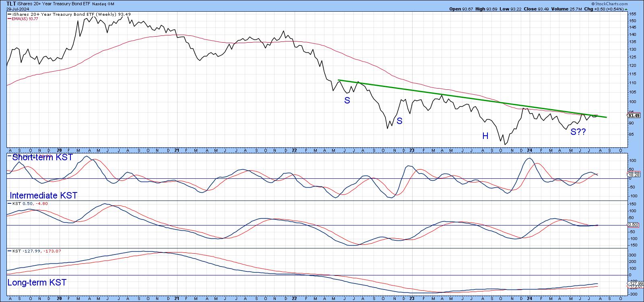Click the Chg +0.50 (+0.54%) value
This screenshot has width=644, height=302.
click(x=605, y=9)
